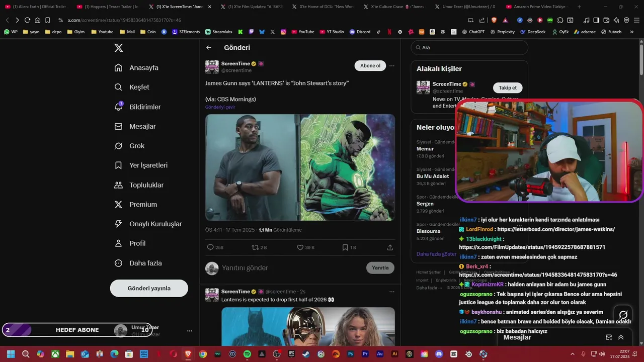Switch to Amazon Prime Video Türkiye tab
The width and height of the screenshot is (644, 362).
point(537,7)
